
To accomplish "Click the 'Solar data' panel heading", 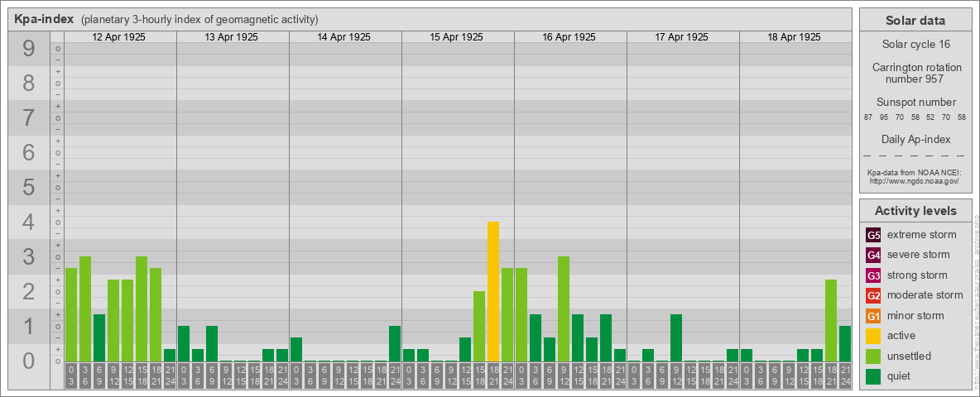I will click(915, 21).
